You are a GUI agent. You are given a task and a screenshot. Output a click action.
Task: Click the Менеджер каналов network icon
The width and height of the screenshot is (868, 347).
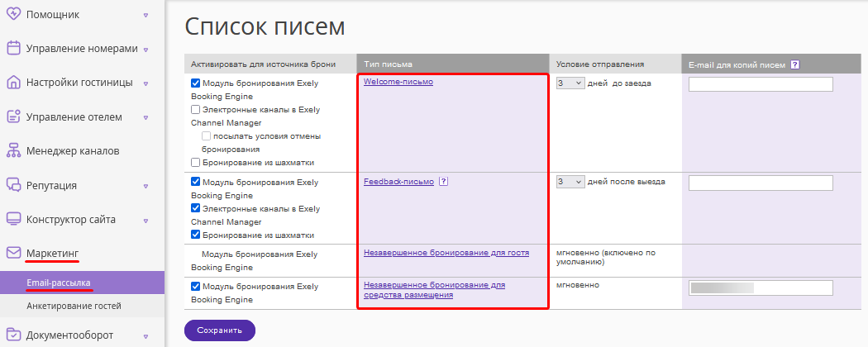[x=13, y=151]
